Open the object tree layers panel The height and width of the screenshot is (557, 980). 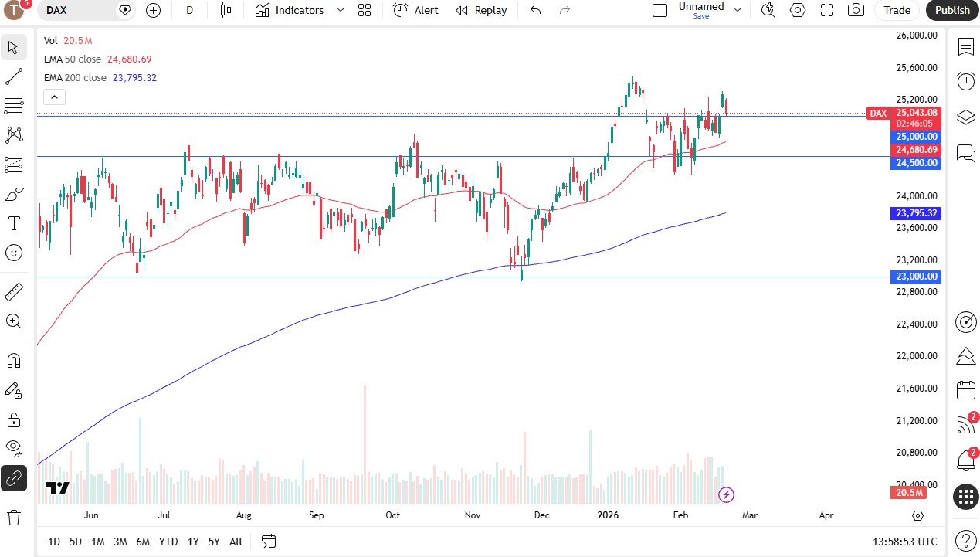[965, 117]
